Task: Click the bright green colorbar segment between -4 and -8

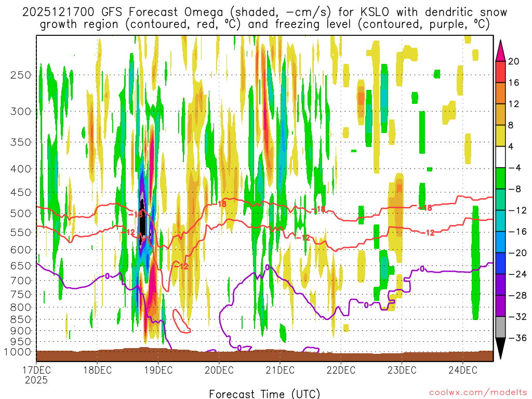Action: pyautogui.click(x=500, y=179)
